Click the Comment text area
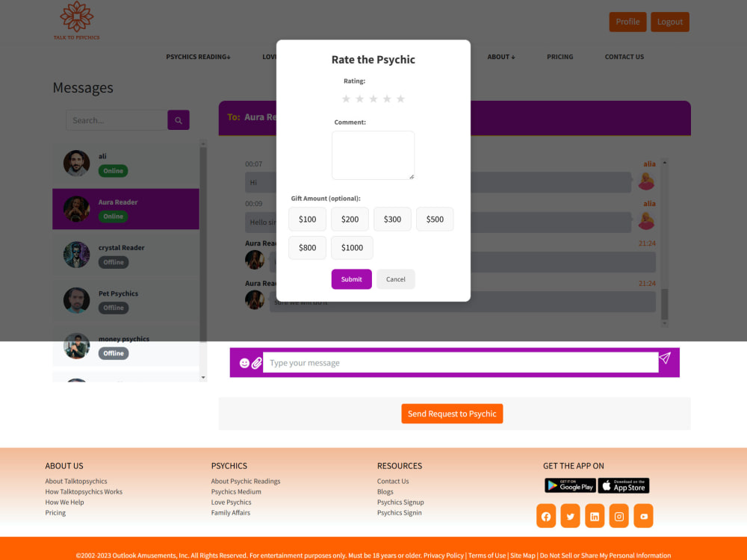747x560 pixels. [373, 155]
